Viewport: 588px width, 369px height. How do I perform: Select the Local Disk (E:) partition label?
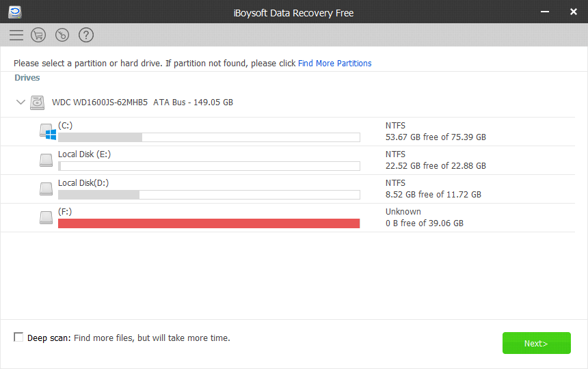[x=84, y=154]
